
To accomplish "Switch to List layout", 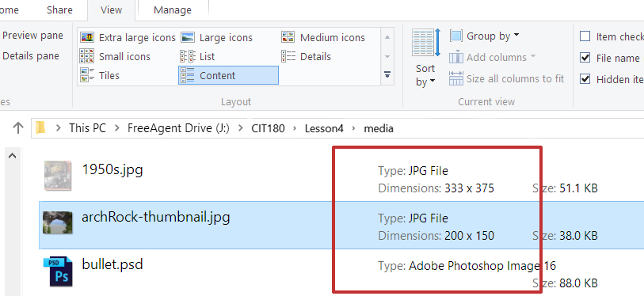I will coord(197,57).
